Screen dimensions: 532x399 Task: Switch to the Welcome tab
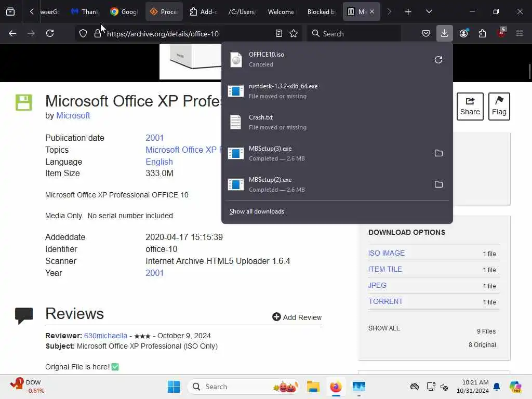coord(282,12)
